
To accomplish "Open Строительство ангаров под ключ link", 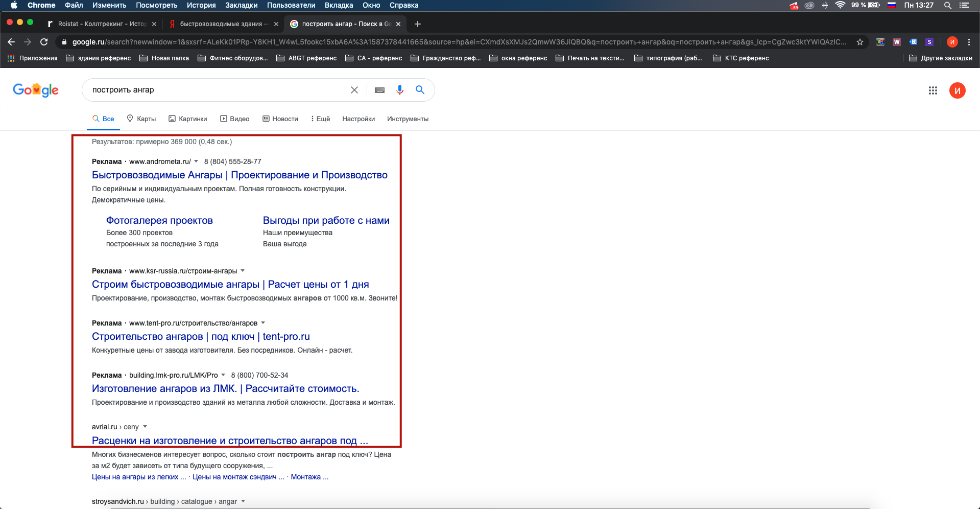I will [x=201, y=337].
